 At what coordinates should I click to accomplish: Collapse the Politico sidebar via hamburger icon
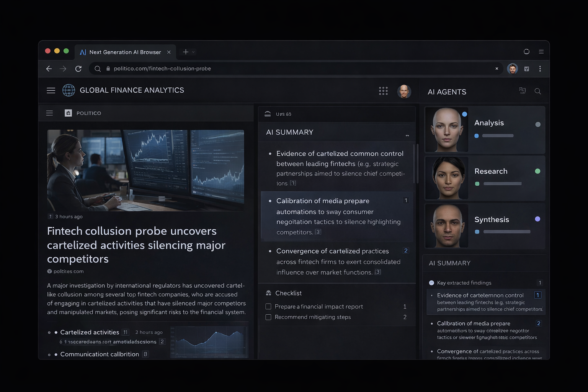point(49,113)
